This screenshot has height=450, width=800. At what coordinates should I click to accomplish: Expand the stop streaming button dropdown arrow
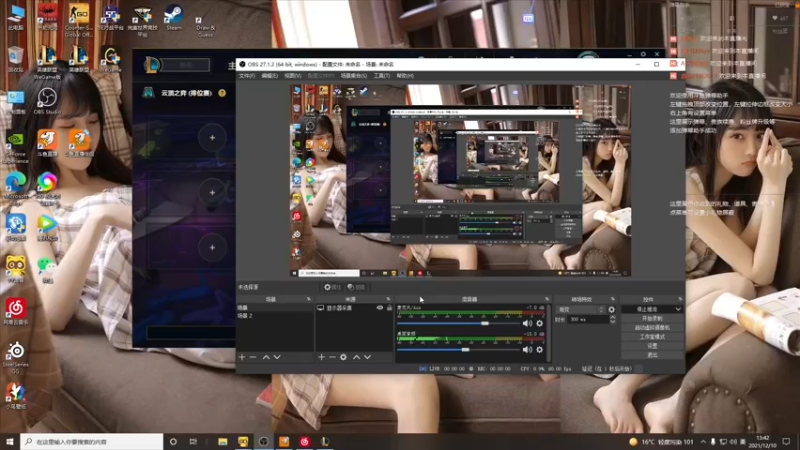tap(679, 309)
